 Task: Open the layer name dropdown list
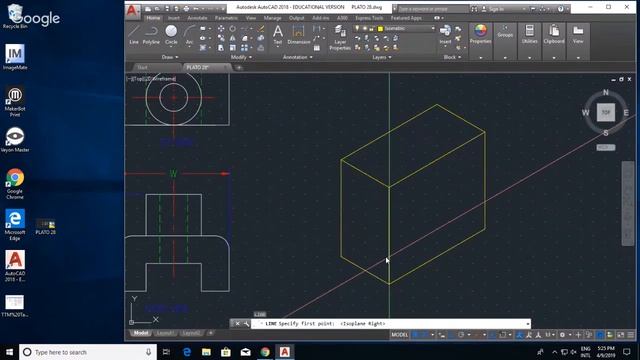[x=433, y=29]
